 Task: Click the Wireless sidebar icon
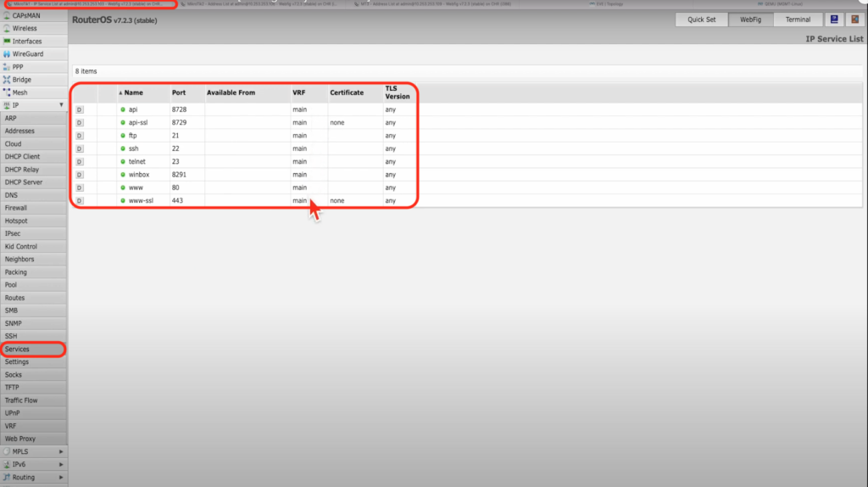pos(7,28)
